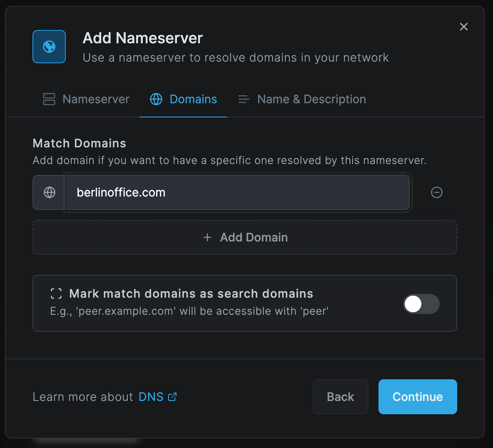Click the plus icon next to Add Domain

207,237
